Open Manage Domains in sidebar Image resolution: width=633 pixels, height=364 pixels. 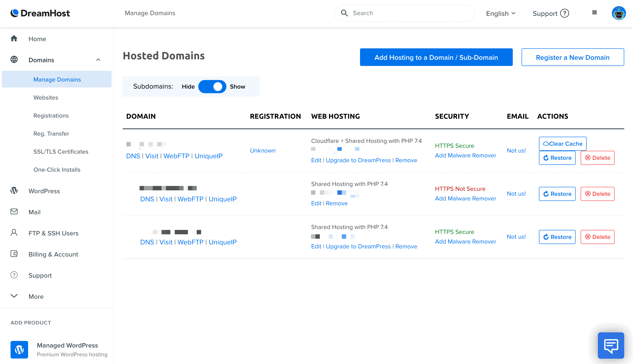click(57, 79)
